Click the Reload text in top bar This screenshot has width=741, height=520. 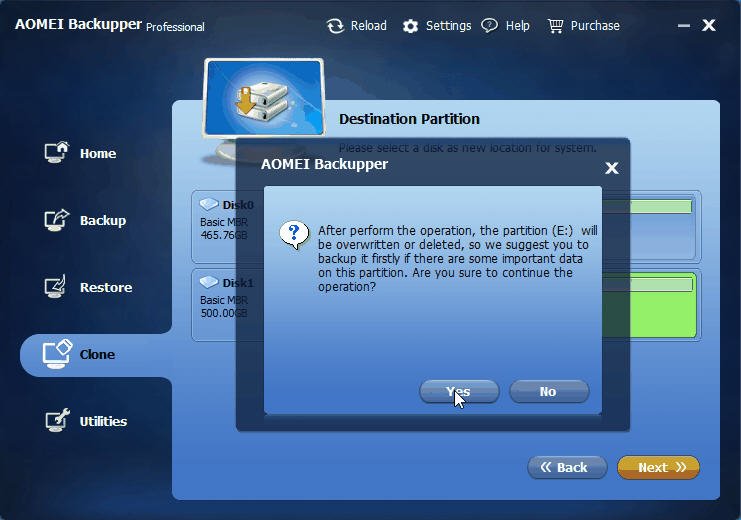[x=369, y=26]
